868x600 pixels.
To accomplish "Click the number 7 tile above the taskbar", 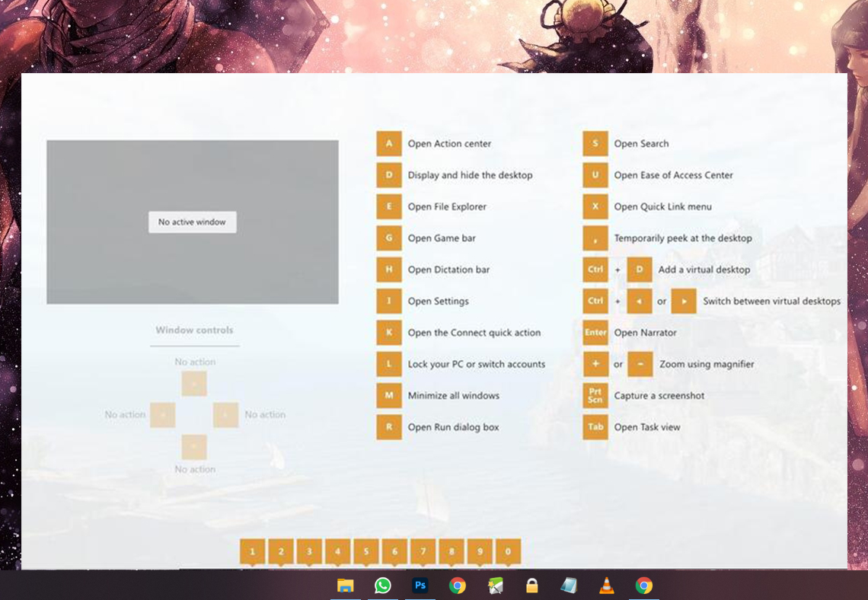I will point(423,552).
